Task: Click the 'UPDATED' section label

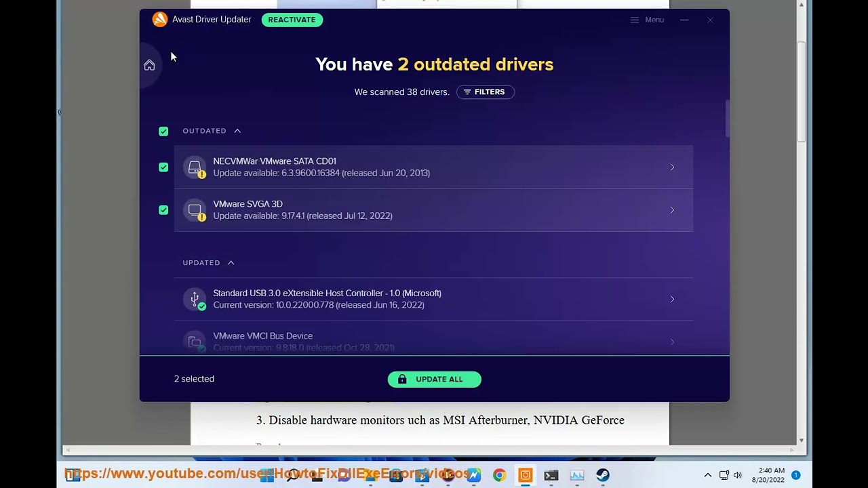Action: click(201, 263)
